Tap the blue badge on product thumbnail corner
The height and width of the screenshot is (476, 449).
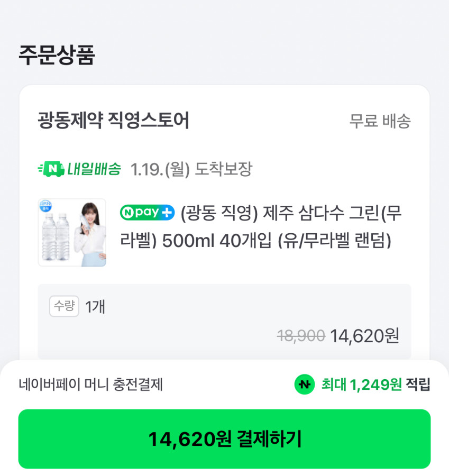(x=45, y=206)
